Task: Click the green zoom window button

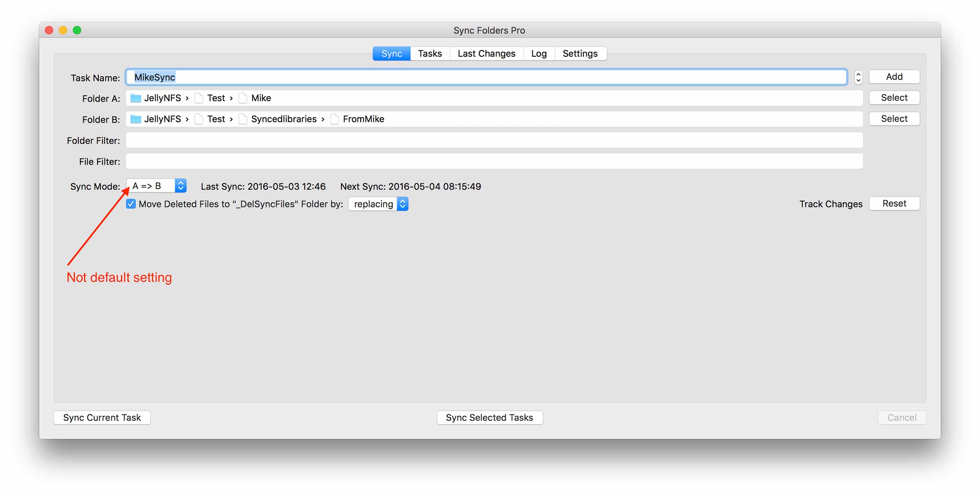Action: click(x=77, y=30)
